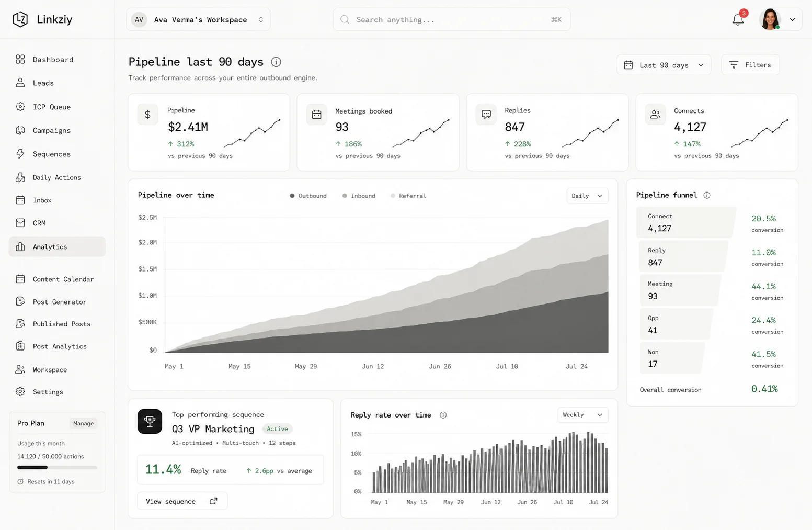
Task: Click the chat icon on Replies card
Action: 486,115
